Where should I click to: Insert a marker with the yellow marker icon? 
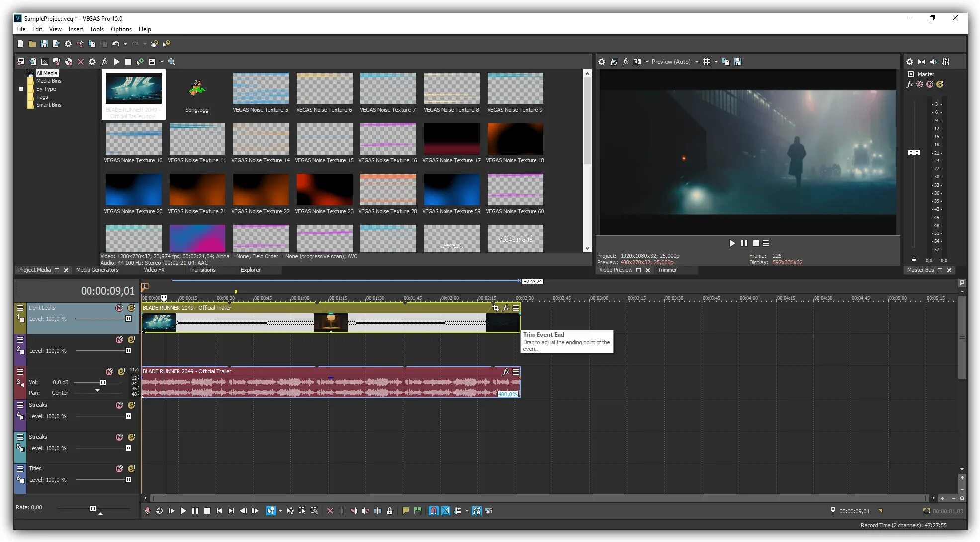point(405,511)
